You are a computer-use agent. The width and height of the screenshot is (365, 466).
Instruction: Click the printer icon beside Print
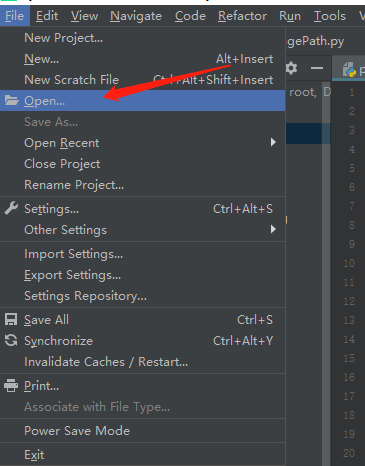(x=11, y=386)
